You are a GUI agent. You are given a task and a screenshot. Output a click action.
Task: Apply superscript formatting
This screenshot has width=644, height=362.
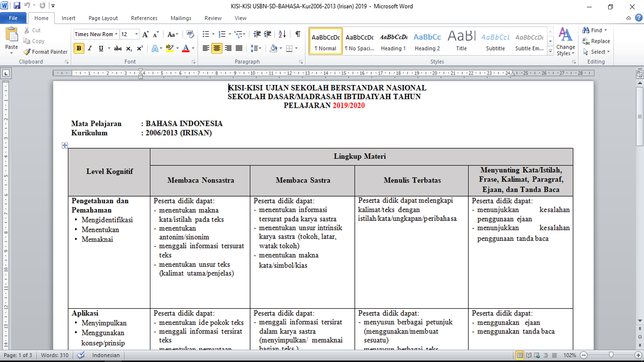[140, 48]
